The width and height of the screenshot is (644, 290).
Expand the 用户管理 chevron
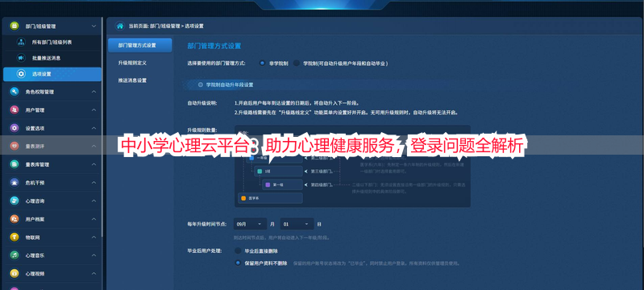94,110
